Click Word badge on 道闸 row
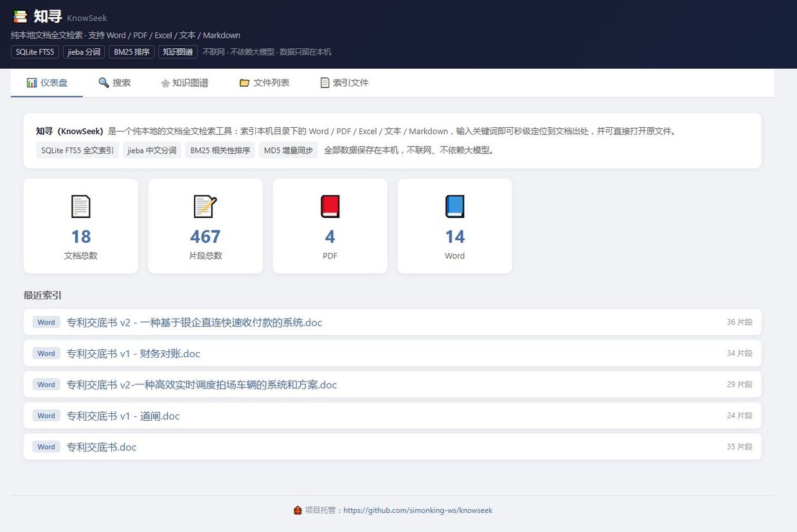 pyautogui.click(x=46, y=416)
